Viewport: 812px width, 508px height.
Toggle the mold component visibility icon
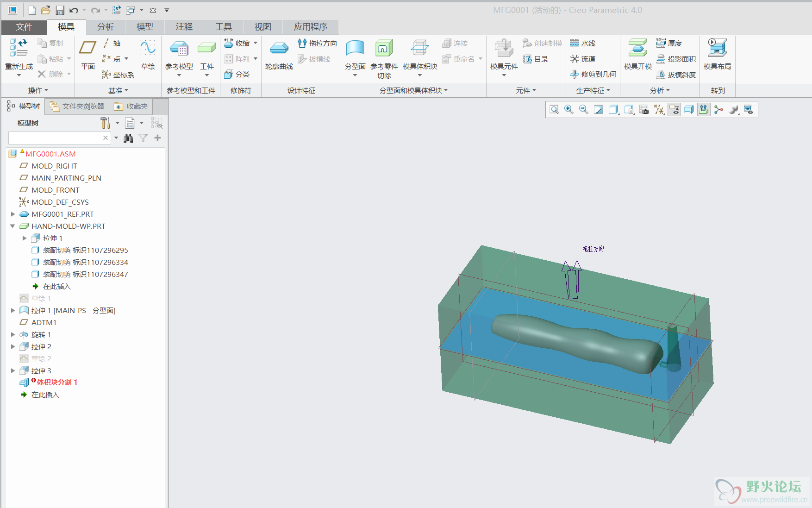tap(749, 110)
